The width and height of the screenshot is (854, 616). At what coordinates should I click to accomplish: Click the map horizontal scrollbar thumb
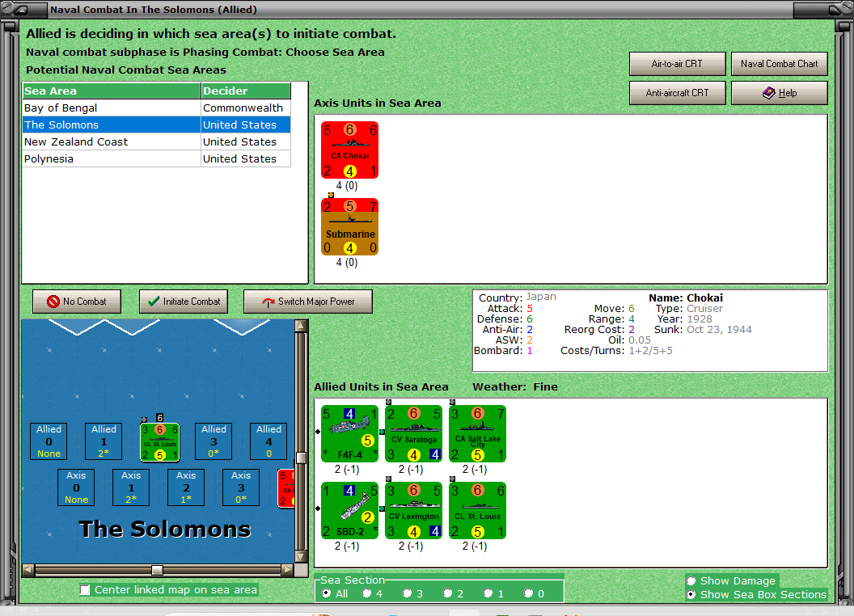[157, 570]
